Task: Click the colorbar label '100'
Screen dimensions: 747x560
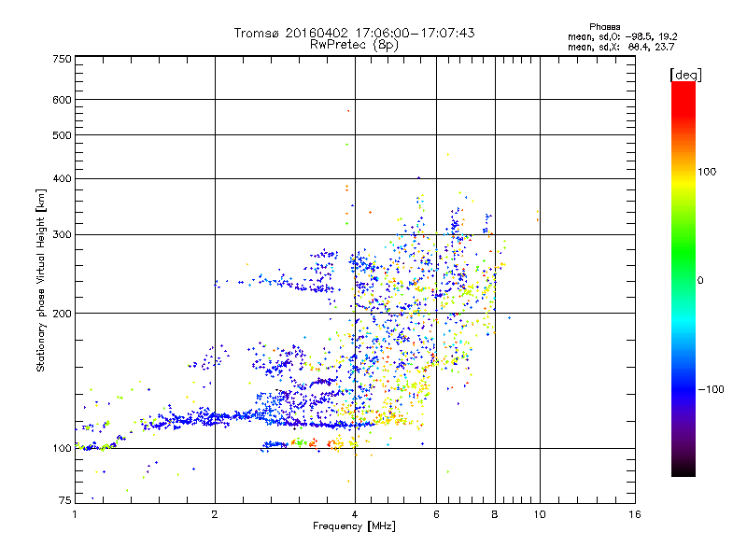Action: click(x=707, y=172)
